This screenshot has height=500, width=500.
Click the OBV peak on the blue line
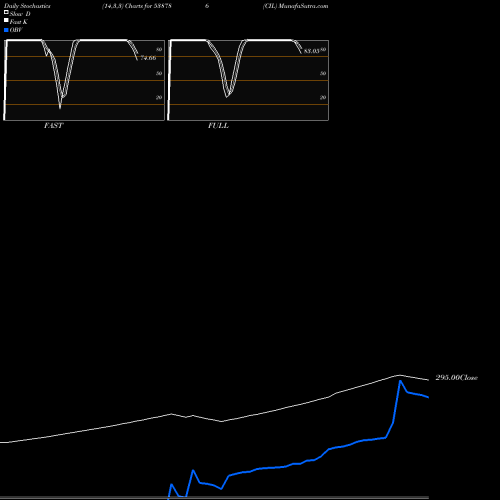click(400, 381)
